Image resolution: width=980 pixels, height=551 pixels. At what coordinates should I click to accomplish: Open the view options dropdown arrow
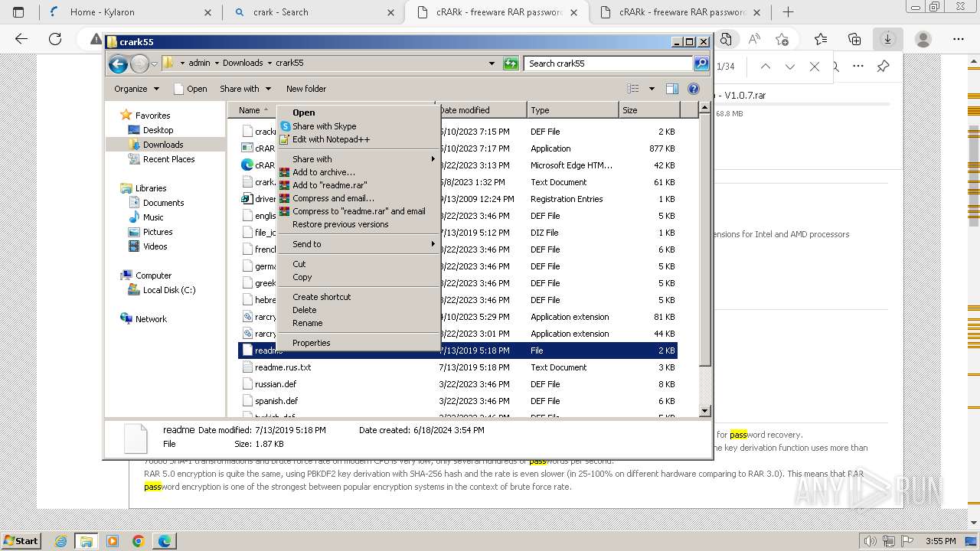pos(652,89)
